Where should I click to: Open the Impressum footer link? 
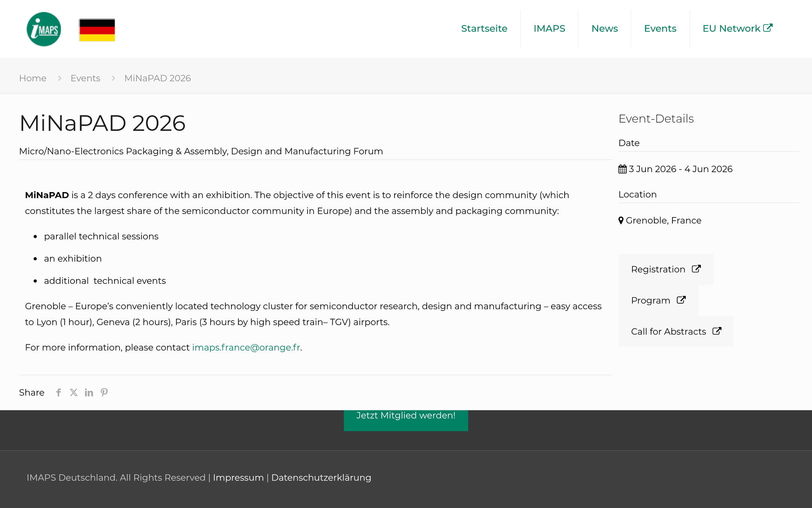tap(238, 478)
